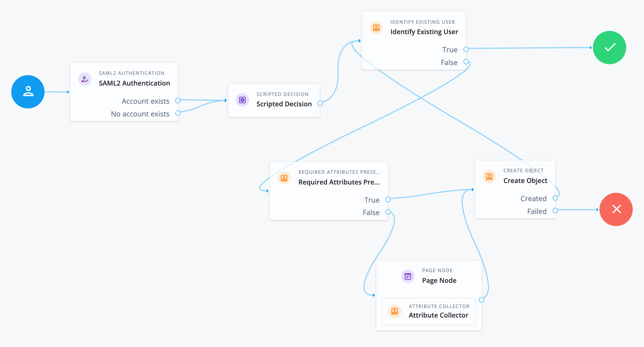Viewport: 644px width, 347px height.
Task: Click the False connector on Required Attributes Present
Action: tap(388, 212)
